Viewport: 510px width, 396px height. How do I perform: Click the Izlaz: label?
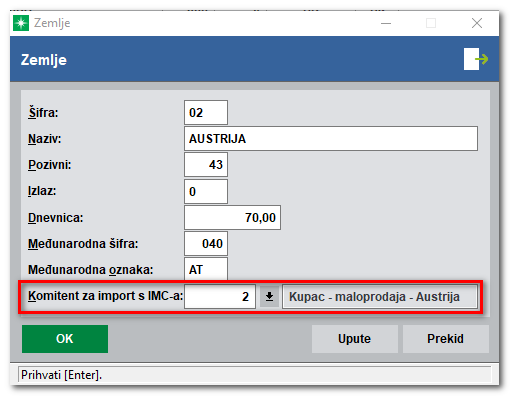(x=42, y=191)
